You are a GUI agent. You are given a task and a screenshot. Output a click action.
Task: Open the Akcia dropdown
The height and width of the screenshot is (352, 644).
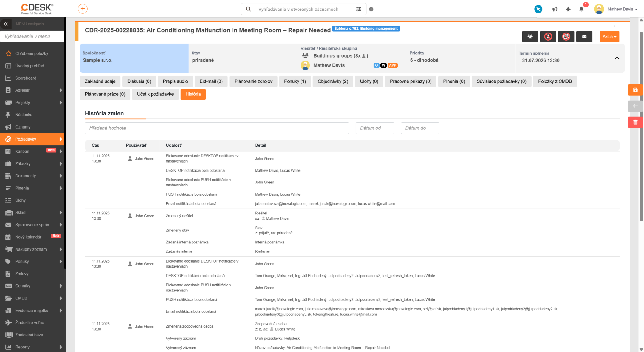[x=609, y=37]
